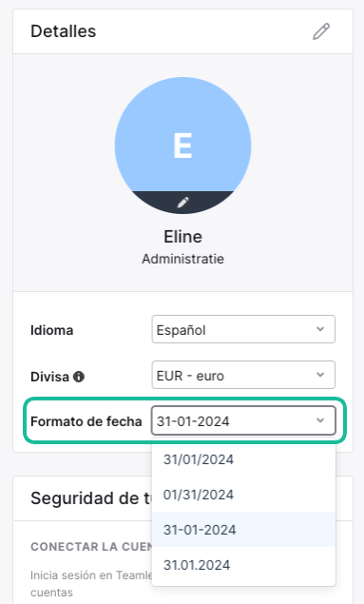Click the CONECTAR LA CUEN subsection title
This screenshot has width=364, height=604.
point(91,547)
